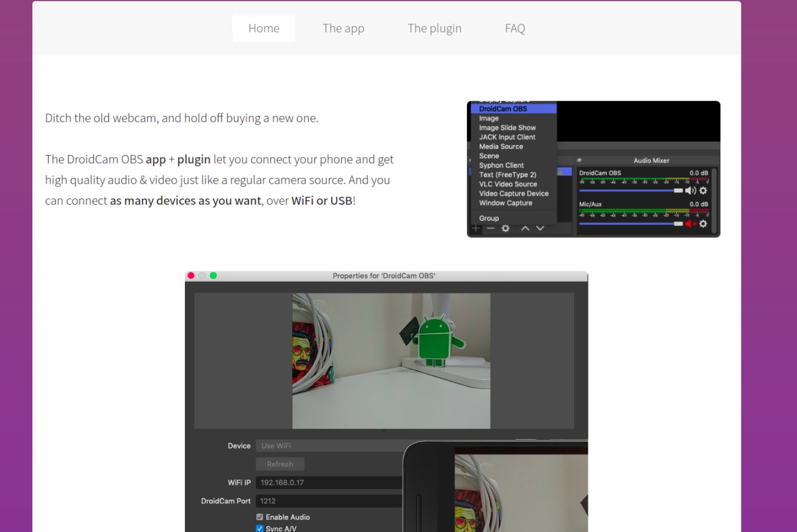Click the Mic/Aux 0.0 dB reading
797x532 pixels.
pyautogui.click(x=699, y=204)
